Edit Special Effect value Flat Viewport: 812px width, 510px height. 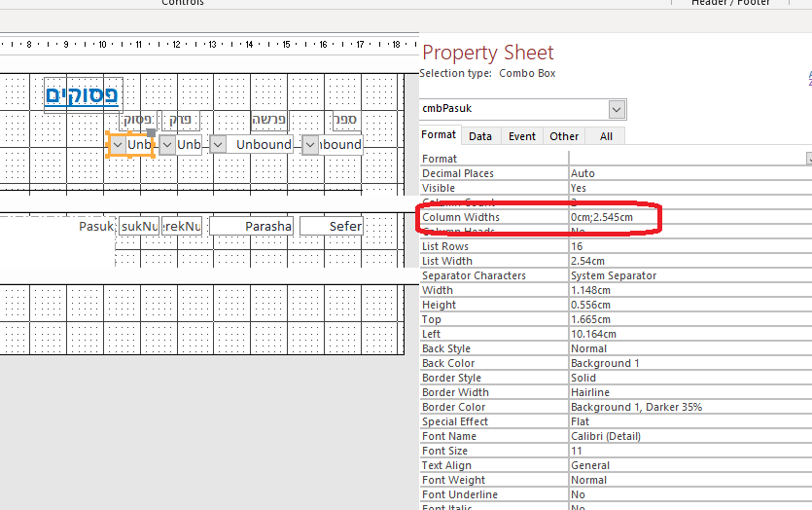point(690,421)
